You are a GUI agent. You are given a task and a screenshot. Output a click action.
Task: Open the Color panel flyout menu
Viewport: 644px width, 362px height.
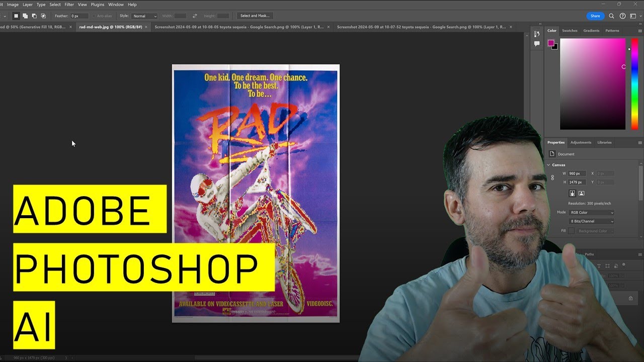(x=639, y=31)
